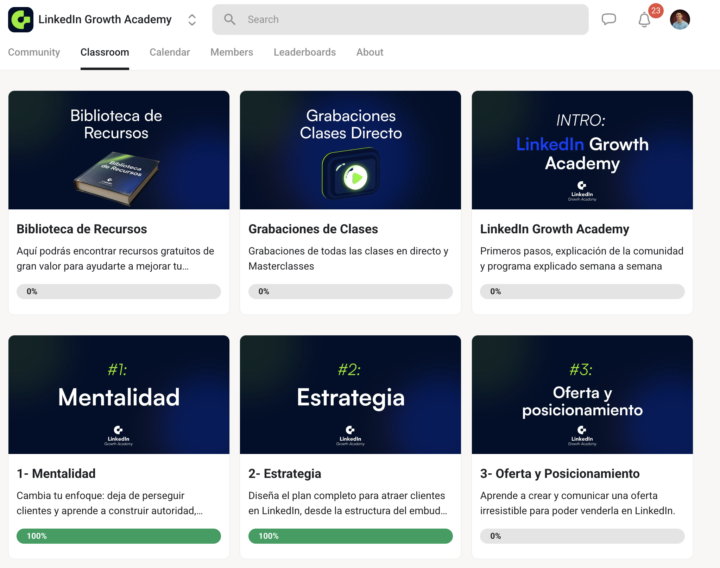Image resolution: width=720 pixels, height=568 pixels.
Task: Click the description 'Diseña el plan completo'
Action: pyautogui.click(x=348, y=503)
